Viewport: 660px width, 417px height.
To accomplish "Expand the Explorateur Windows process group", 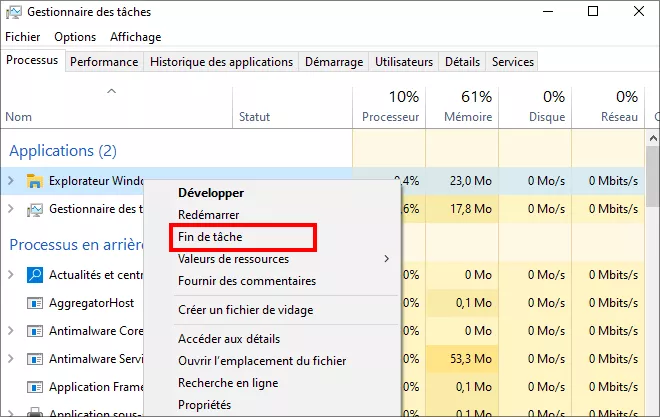I will pos(11,181).
